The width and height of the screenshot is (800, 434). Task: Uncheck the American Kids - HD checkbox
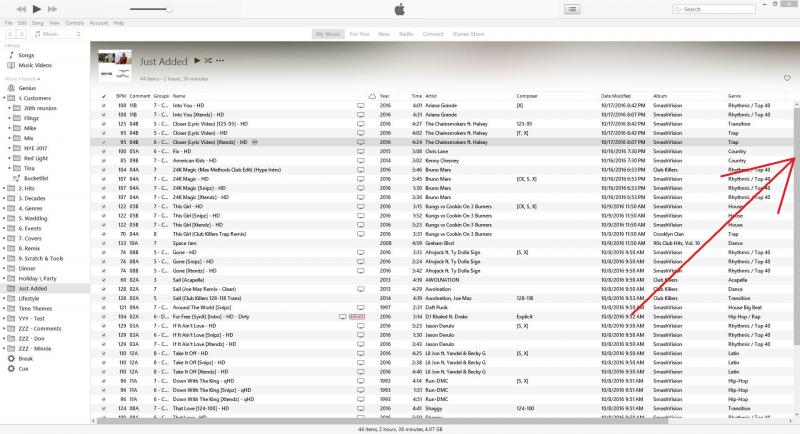tap(104, 161)
